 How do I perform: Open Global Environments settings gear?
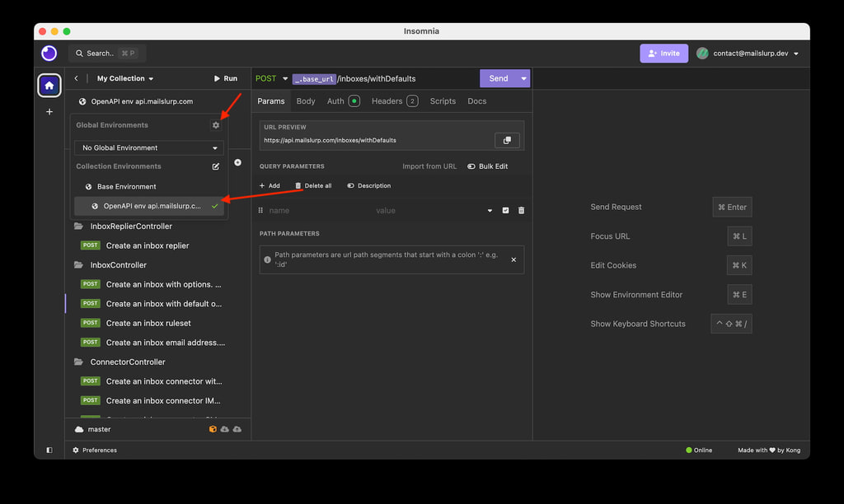(216, 125)
